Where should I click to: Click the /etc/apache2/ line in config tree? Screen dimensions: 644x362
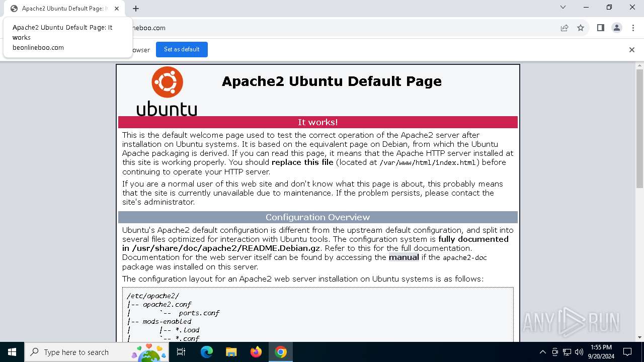pos(153,296)
